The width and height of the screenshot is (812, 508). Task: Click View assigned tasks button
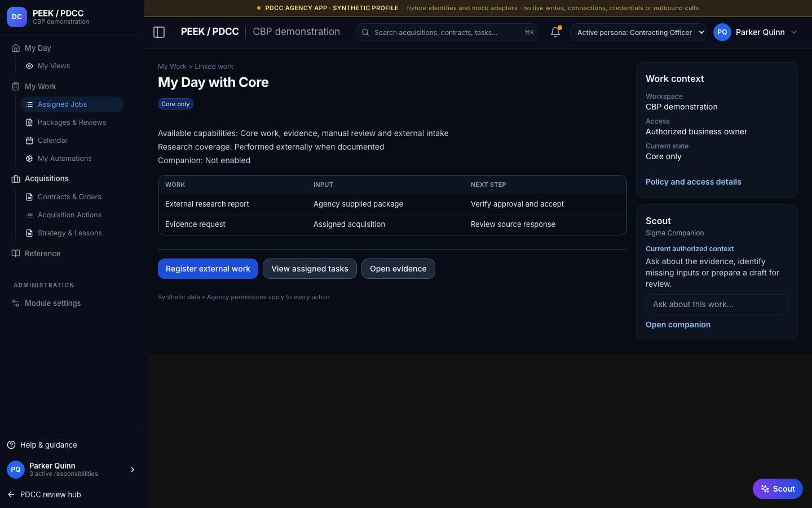(310, 269)
